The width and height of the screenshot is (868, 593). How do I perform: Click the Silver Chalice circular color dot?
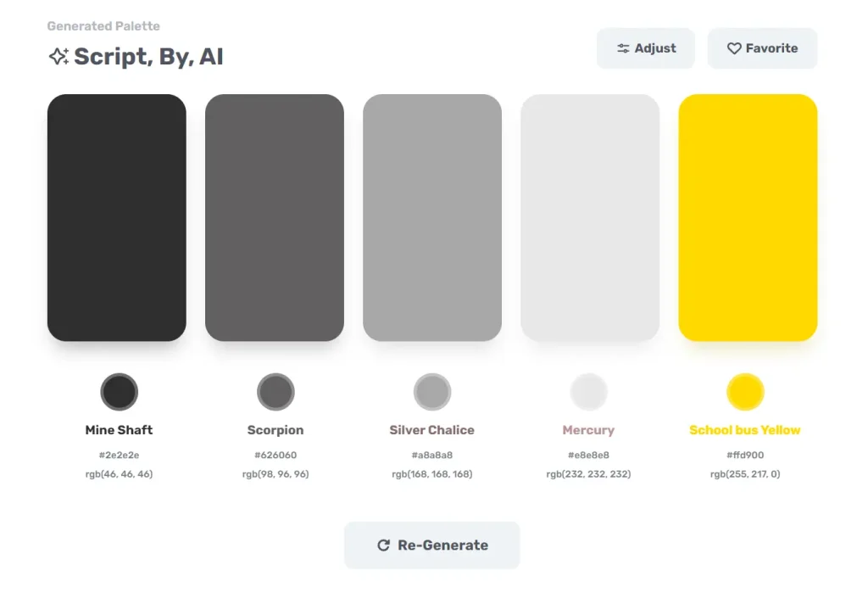[432, 392]
